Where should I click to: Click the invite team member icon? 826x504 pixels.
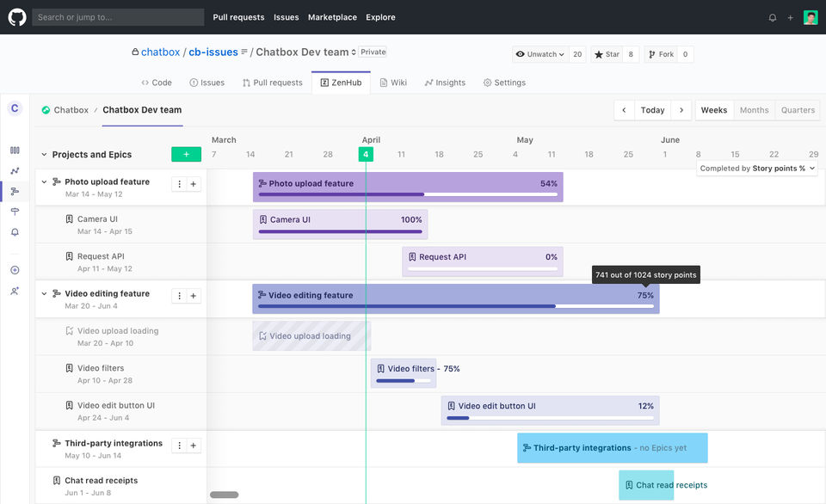coord(15,291)
